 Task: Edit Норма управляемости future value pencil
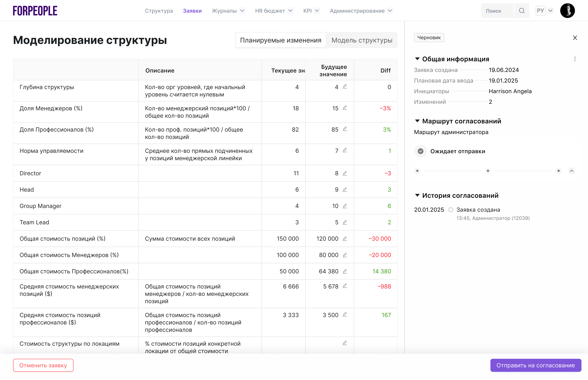pos(345,150)
